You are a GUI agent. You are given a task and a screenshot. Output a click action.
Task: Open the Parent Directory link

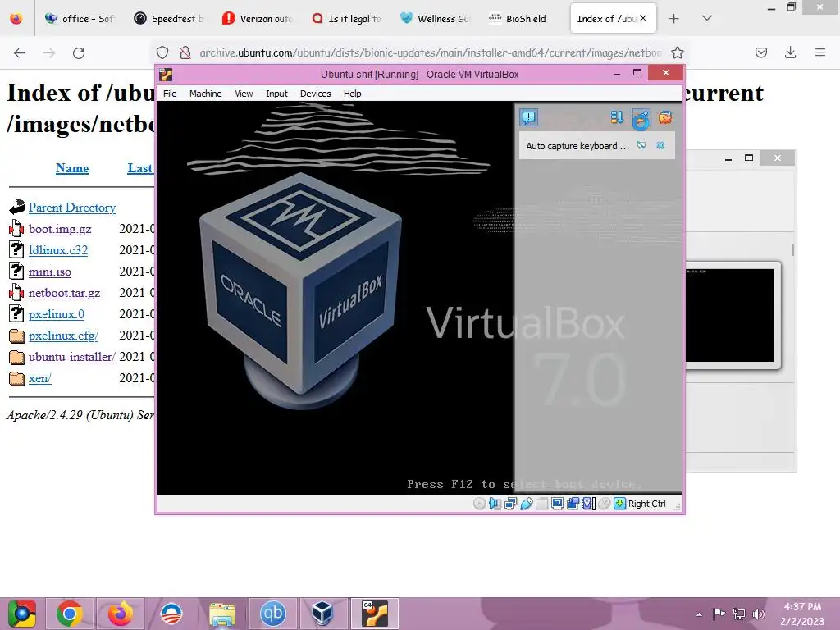coord(72,208)
